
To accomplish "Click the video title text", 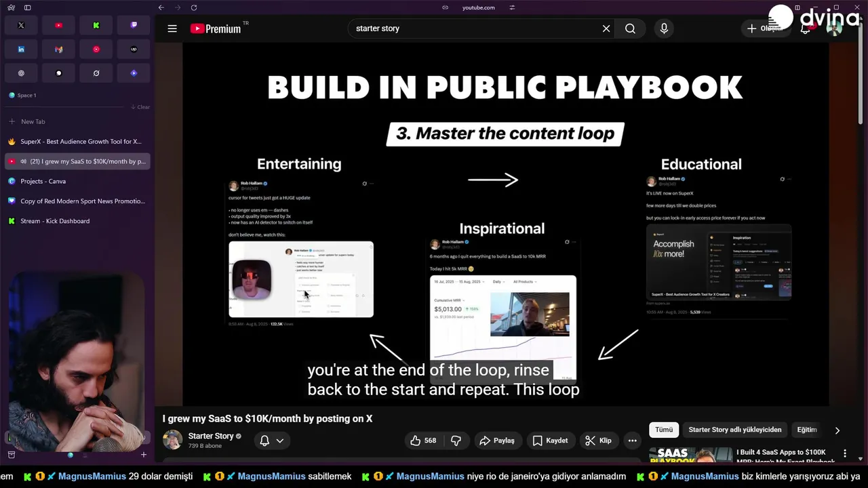I will coord(267,419).
